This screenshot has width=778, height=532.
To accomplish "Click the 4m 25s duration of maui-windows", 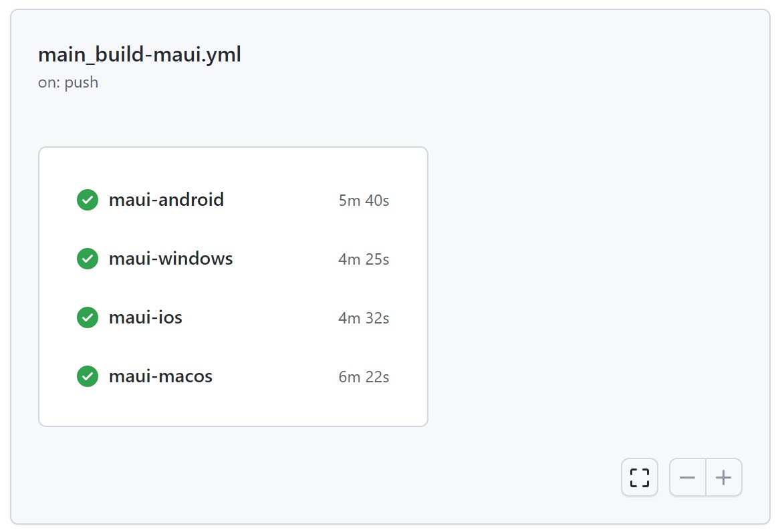I will [363, 259].
